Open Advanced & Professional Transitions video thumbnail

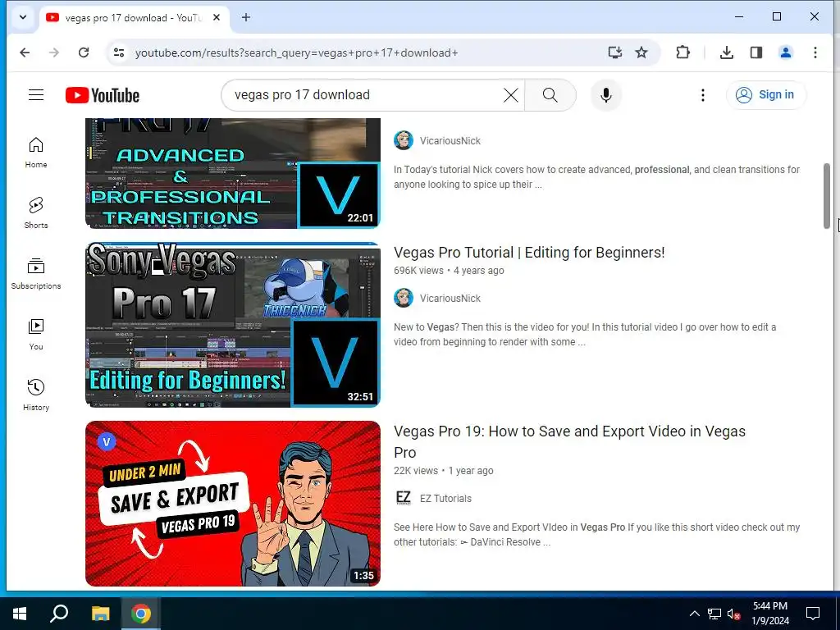click(x=232, y=173)
